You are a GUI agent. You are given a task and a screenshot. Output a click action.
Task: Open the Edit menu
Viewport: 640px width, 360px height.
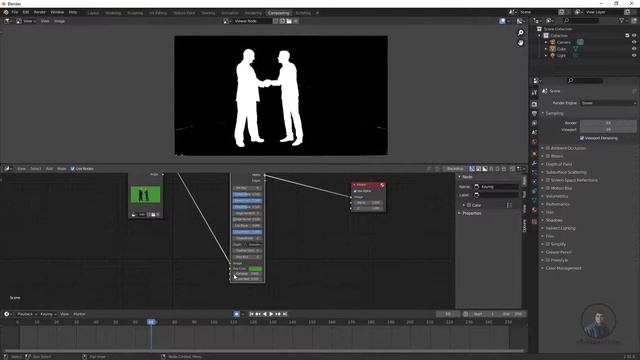coord(26,12)
